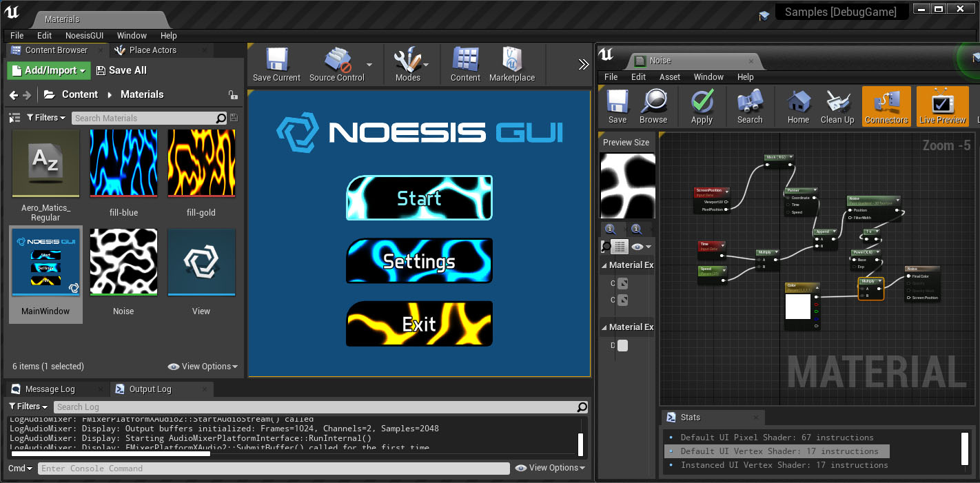The width and height of the screenshot is (980, 483).
Task: Toggle the checkbox under second Material Expression section
Action: (622, 346)
